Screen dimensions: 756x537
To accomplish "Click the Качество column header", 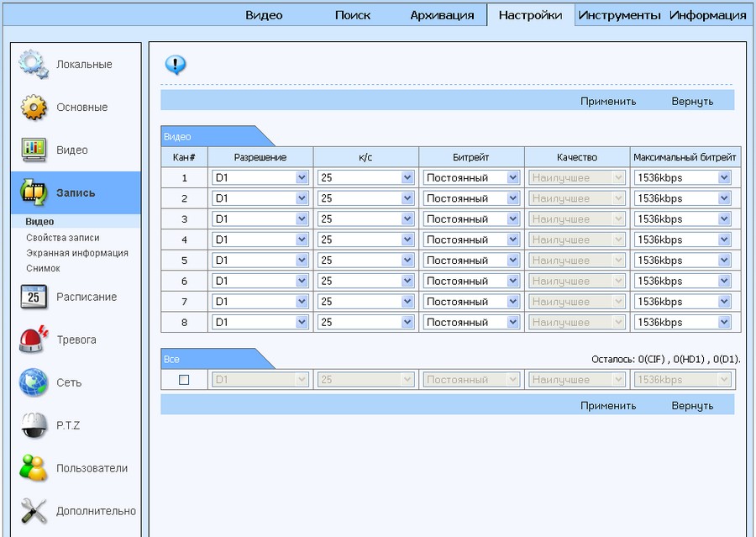I will pyautogui.click(x=577, y=157).
